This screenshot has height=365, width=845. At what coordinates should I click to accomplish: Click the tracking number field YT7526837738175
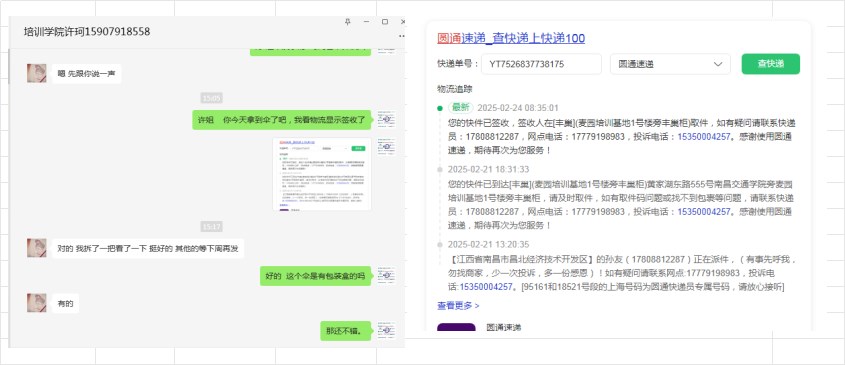(x=541, y=64)
